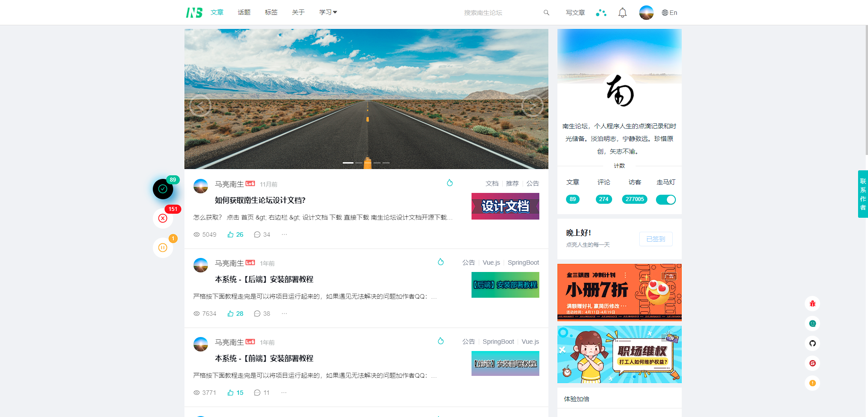Click the orange pause-circle badge showing 1
868x417 pixels.
(163, 247)
